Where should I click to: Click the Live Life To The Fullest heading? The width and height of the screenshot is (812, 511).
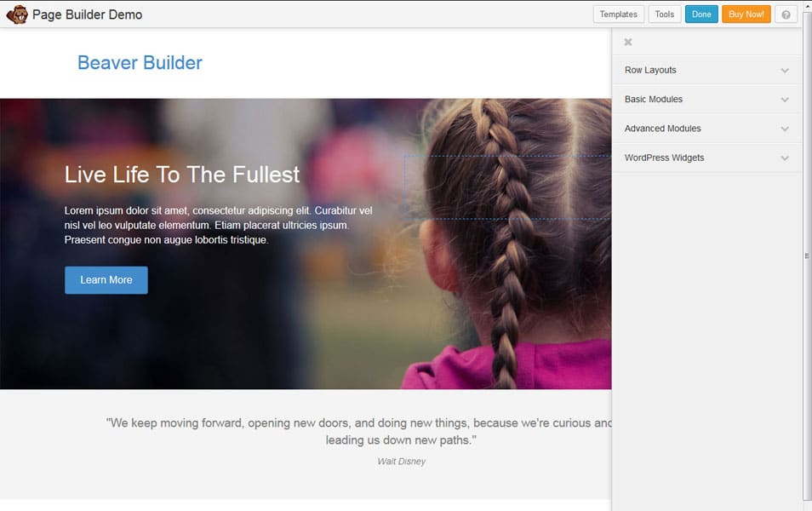coord(181,175)
